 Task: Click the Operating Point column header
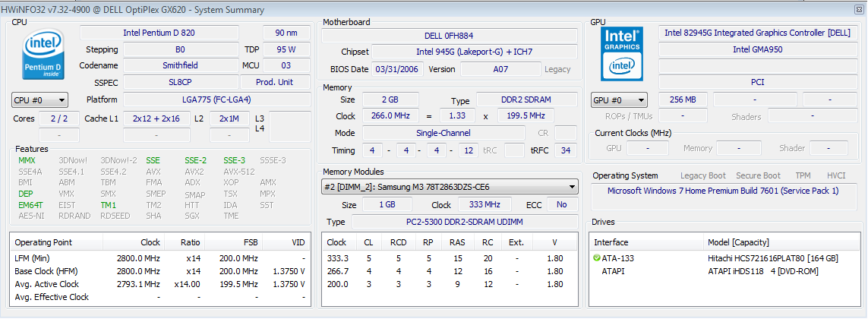(x=56, y=242)
